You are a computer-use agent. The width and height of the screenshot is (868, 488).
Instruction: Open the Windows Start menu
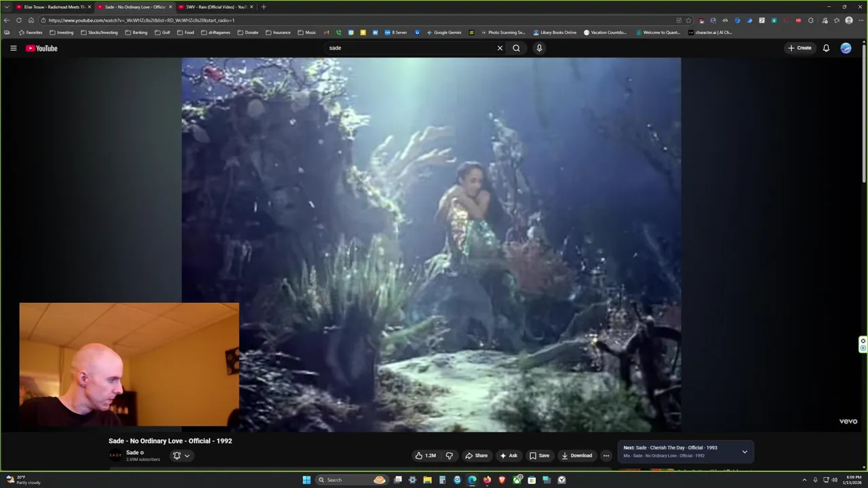click(307, 480)
